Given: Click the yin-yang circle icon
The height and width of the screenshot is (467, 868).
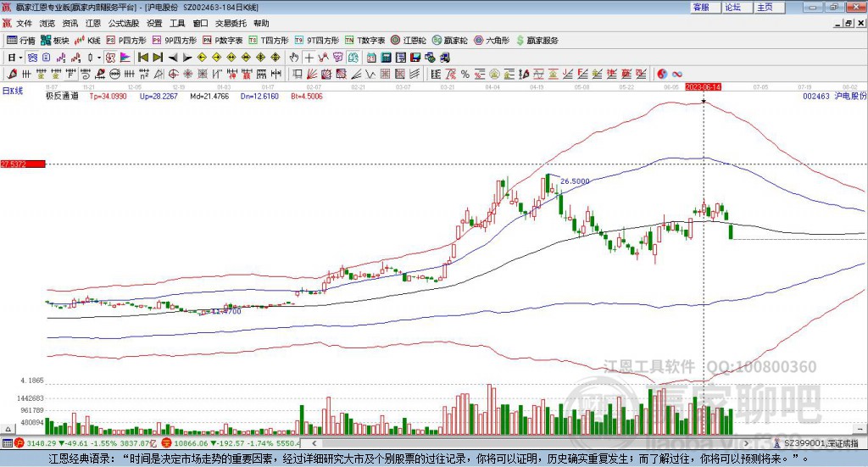Looking at the screenshot, I should point(662,74).
